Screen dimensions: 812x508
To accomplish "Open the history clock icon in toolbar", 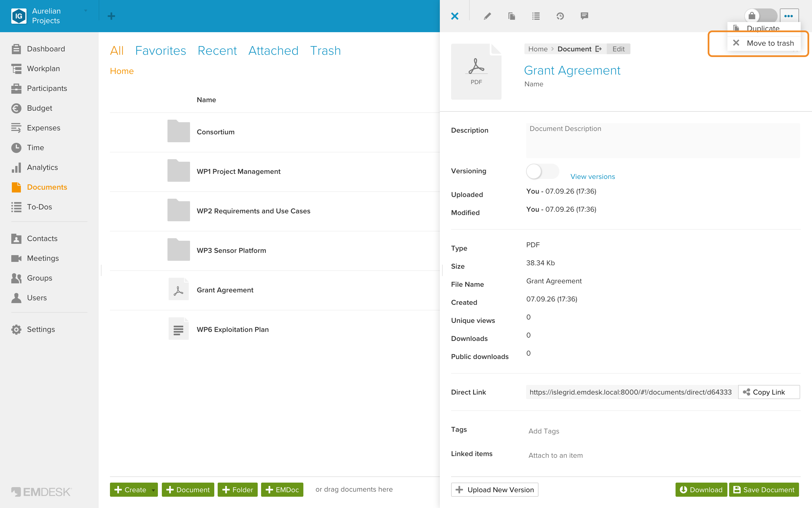I will click(x=560, y=16).
